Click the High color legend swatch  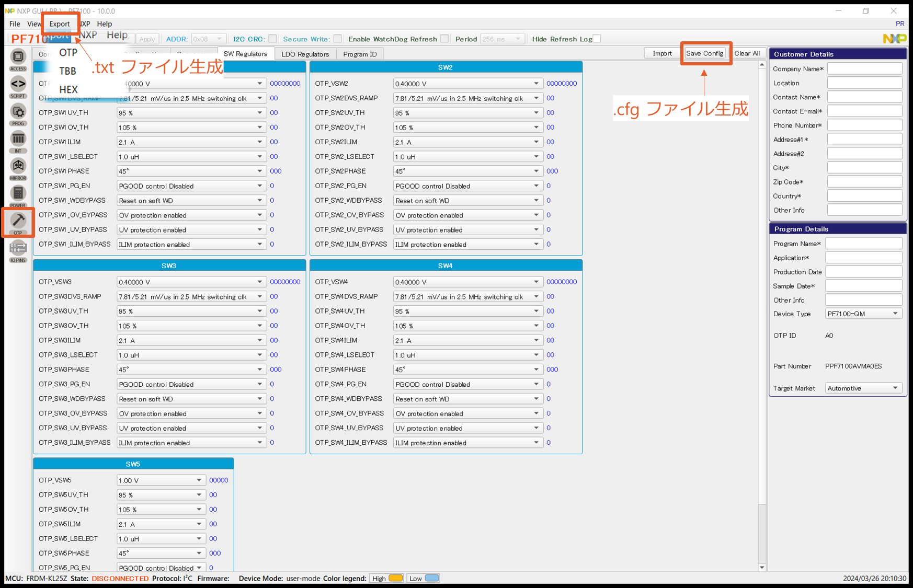[x=396, y=578]
